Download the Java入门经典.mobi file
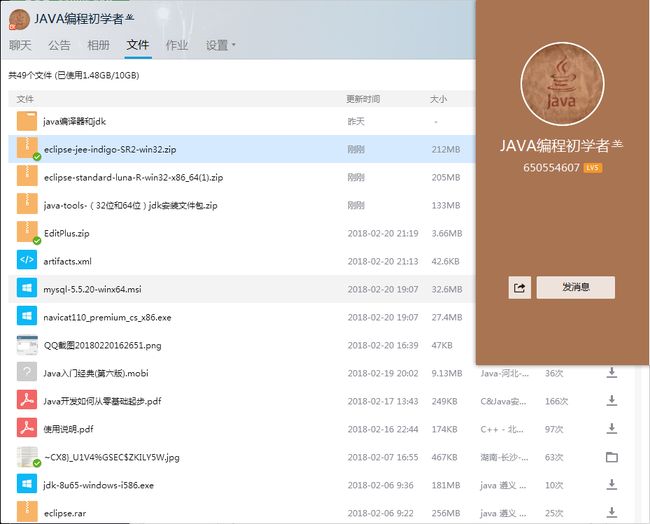This screenshot has width=650, height=524. 611,373
